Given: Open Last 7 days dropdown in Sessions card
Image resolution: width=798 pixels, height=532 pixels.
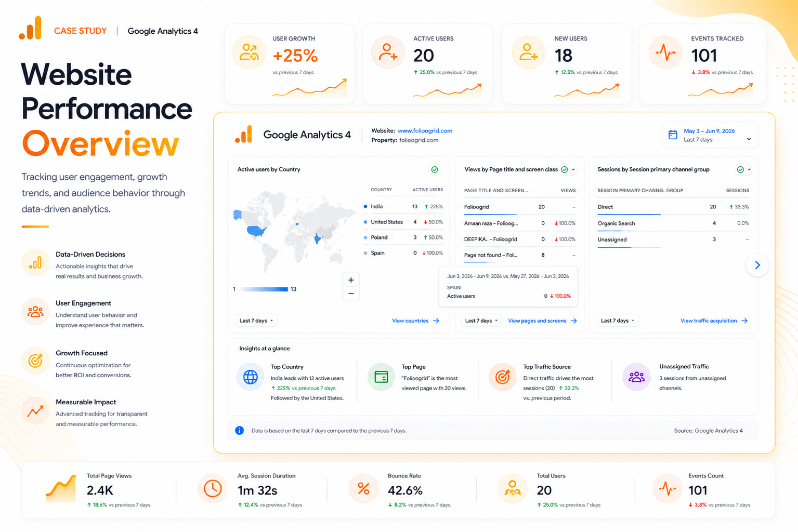Looking at the screenshot, I should click(617, 321).
